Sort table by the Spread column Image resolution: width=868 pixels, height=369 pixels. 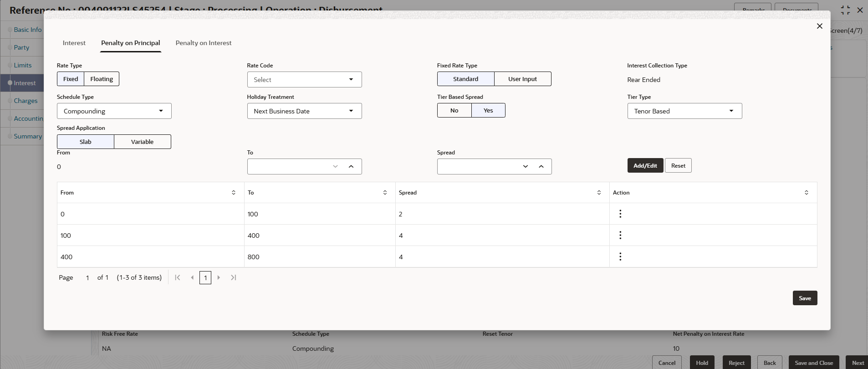pyautogui.click(x=599, y=193)
